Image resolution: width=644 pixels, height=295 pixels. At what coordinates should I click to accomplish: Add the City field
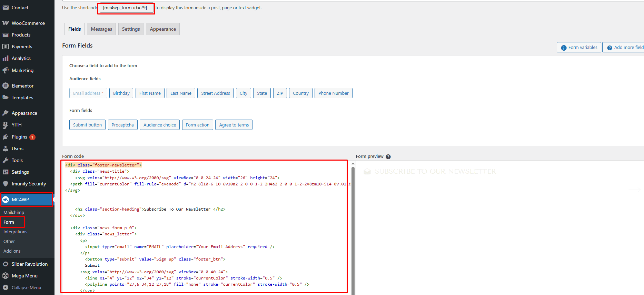pyautogui.click(x=244, y=93)
